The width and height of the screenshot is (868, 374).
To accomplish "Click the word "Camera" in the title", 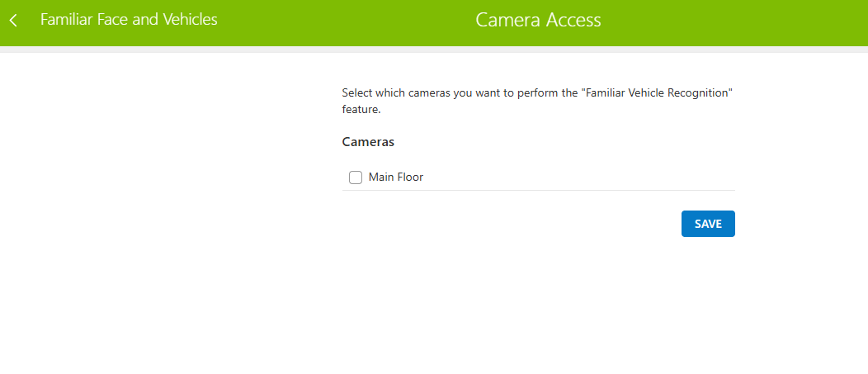I will tap(507, 20).
